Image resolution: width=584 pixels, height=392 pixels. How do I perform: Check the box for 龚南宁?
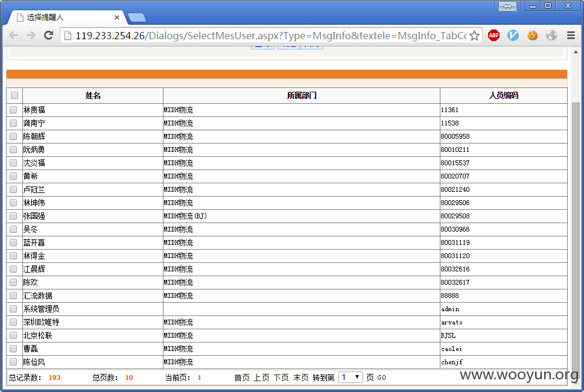click(x=13, y=123)
